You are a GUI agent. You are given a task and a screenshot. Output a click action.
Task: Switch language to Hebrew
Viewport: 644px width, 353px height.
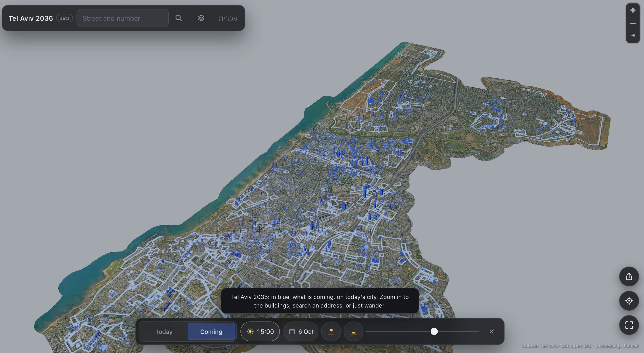pos(228,18)
